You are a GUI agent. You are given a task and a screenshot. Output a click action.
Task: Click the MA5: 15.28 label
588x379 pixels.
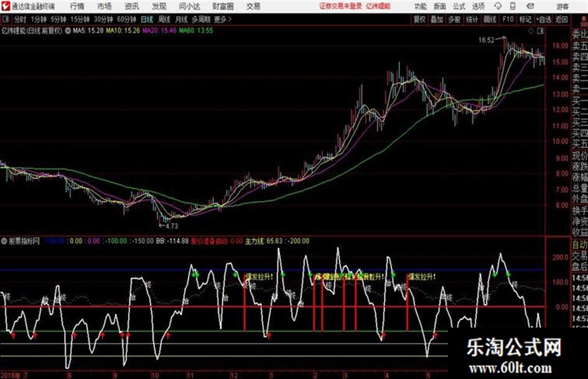pos(88,30)
